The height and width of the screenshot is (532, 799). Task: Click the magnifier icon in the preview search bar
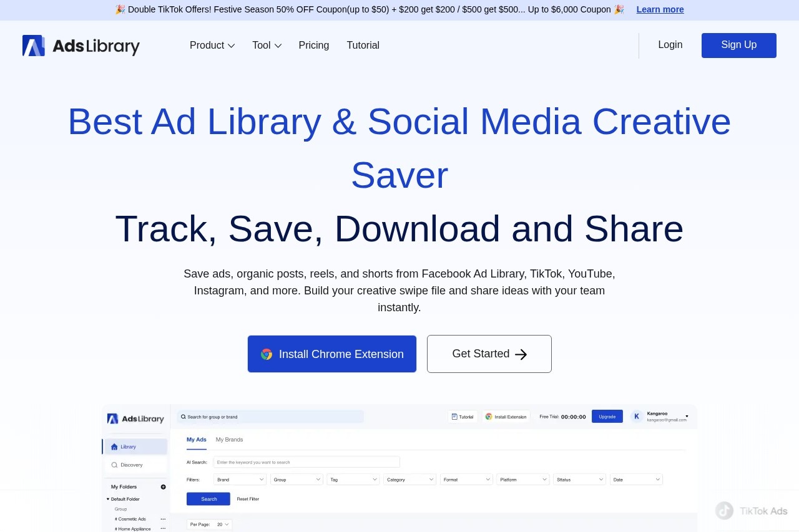point(184,417)
